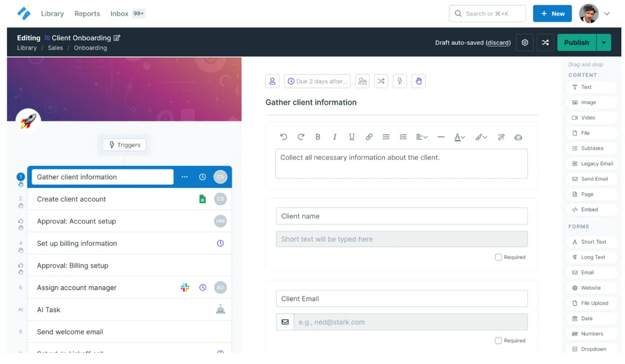Expand the Publish button dropdown arrow
This screenshot has width=625, height=364.
[604, 42]
